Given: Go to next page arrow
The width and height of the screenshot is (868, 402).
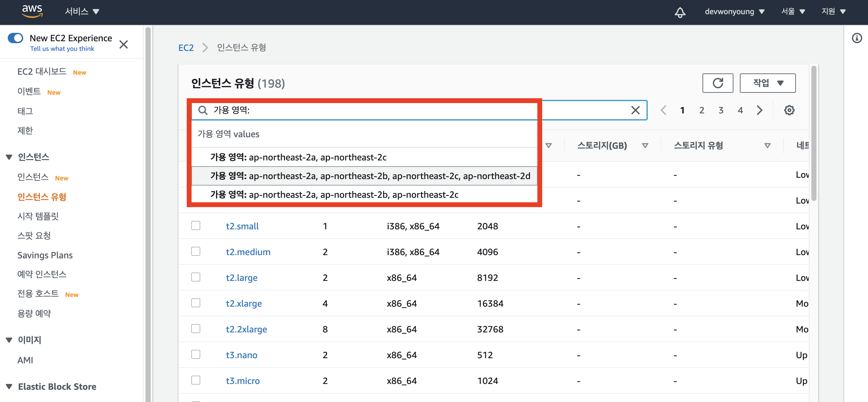Looking at the screenshot, I should point(759,110).
